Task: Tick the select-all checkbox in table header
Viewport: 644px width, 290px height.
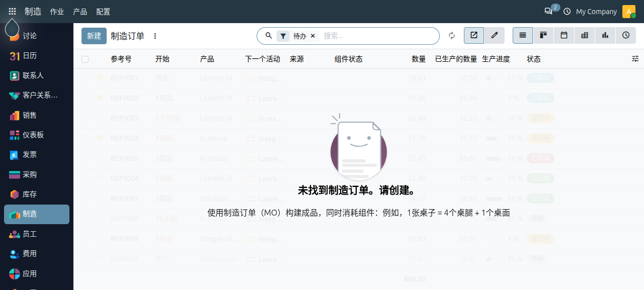Action: [x=85, y=59]
